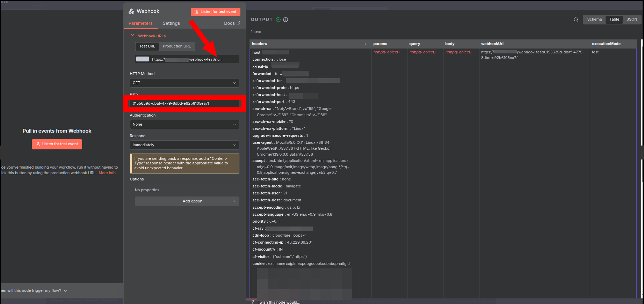
Task: Open the Authentication dropdown
Action: click(184, 124)
